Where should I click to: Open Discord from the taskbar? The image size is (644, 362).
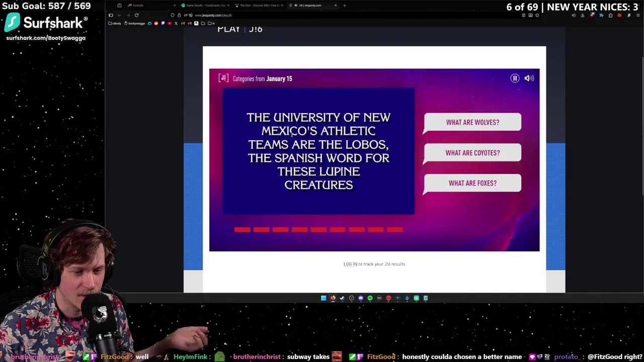tap(361, 298)
